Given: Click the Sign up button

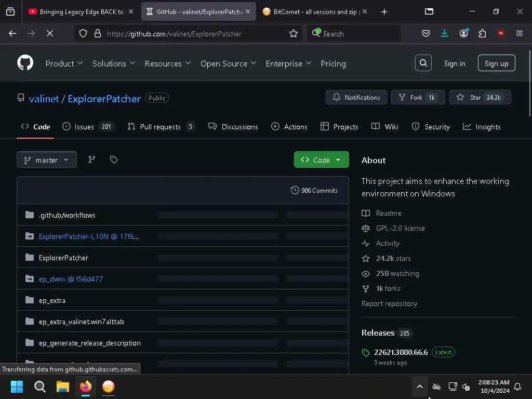Looking at the screenshot, I should 496,63.
